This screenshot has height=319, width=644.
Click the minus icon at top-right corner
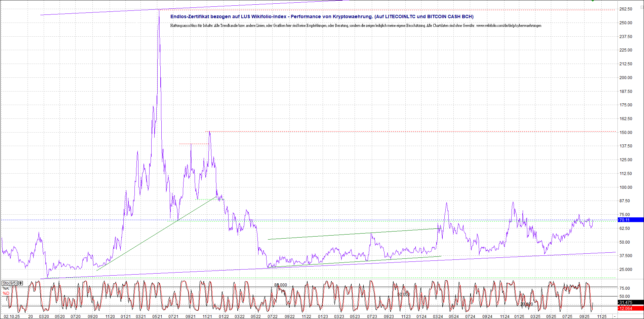pos(641,7)
